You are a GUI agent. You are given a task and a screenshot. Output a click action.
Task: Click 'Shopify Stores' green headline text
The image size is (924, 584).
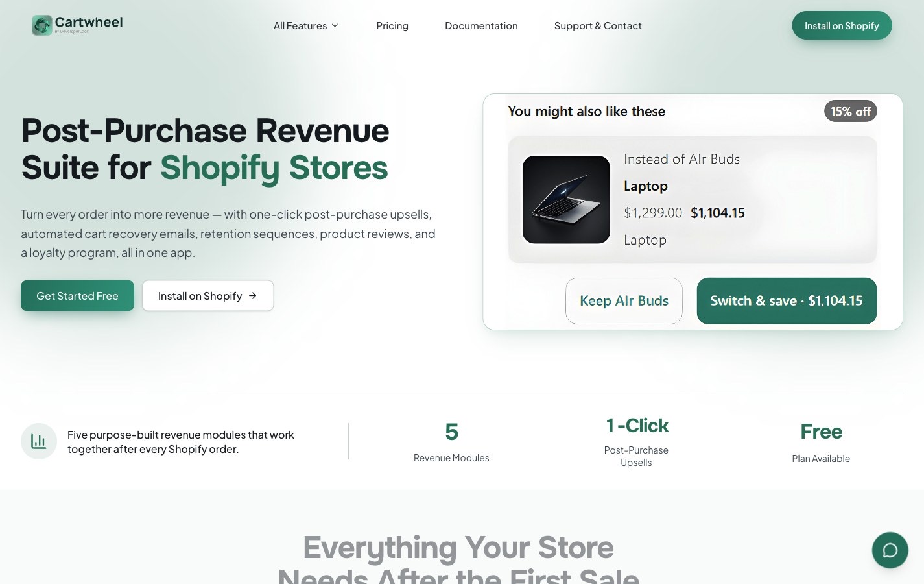pos(274,168)
